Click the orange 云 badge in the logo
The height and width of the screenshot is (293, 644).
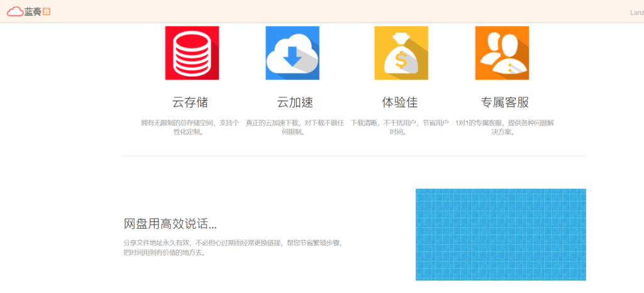[x=46, y=11]
